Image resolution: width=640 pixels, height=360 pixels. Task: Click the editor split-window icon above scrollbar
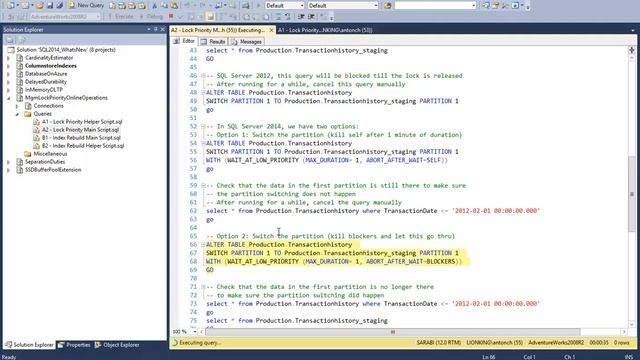pyautogui.click(x=631, y=50)
